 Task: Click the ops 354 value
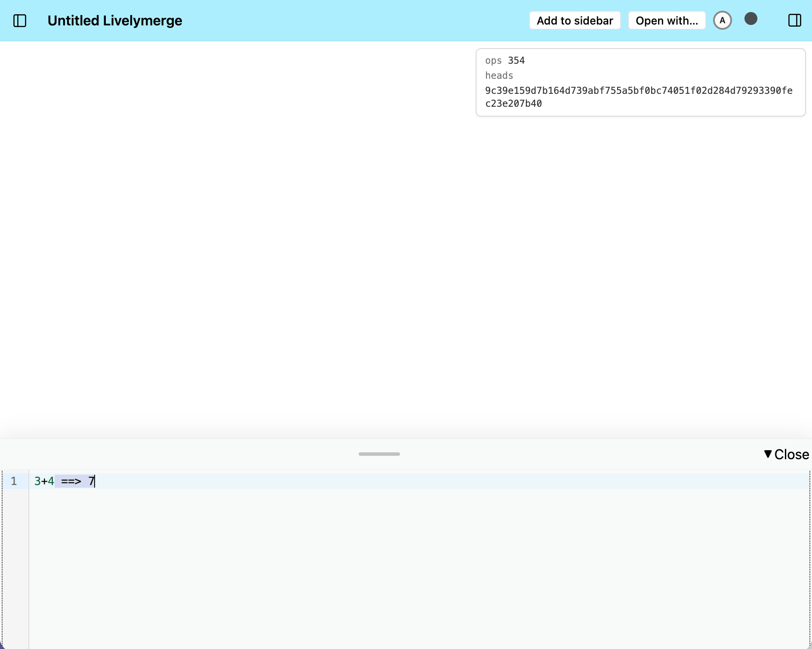[x=516, y=61]
